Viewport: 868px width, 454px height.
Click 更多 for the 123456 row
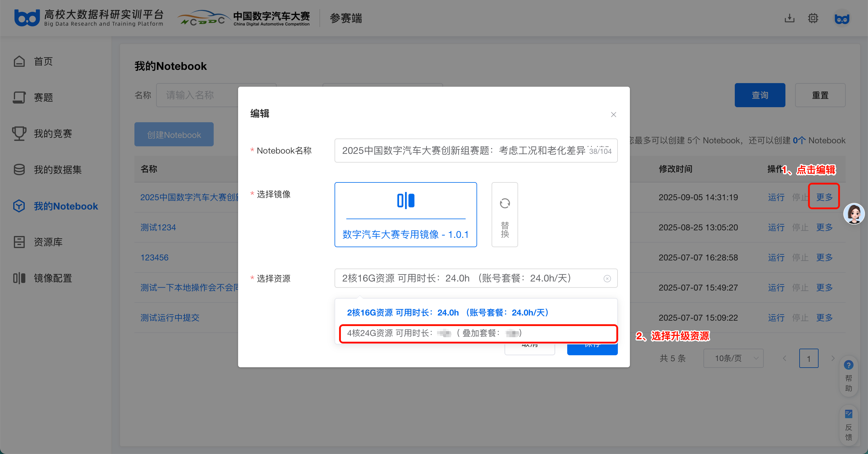824,257
